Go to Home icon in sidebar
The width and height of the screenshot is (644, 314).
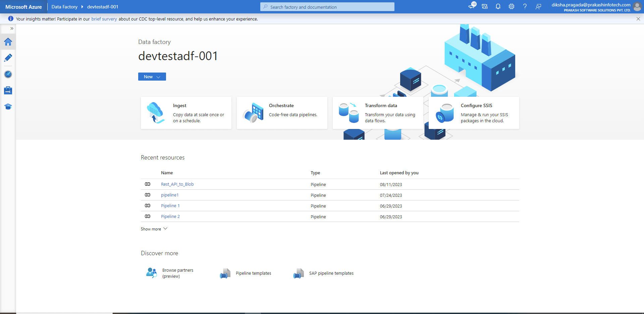pyautogui.click(x=8, y=42)
